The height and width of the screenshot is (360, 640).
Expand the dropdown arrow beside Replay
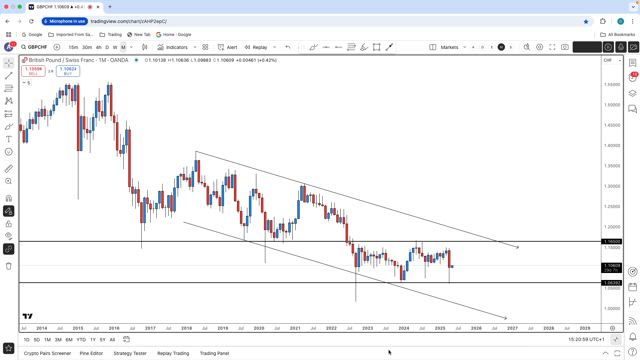tap(274, 47)
